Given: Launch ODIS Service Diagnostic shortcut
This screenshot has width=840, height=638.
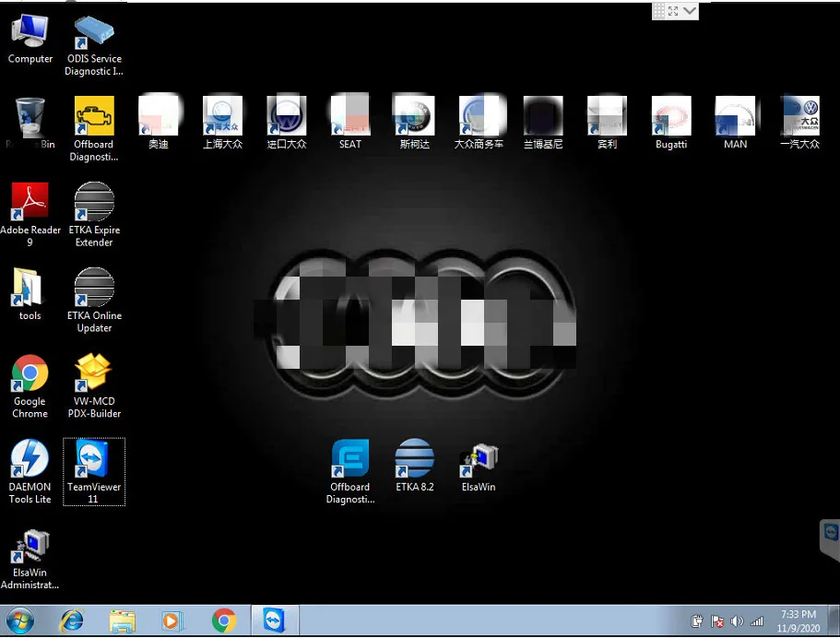Looking at the screenshot, I should coord(94,45).
